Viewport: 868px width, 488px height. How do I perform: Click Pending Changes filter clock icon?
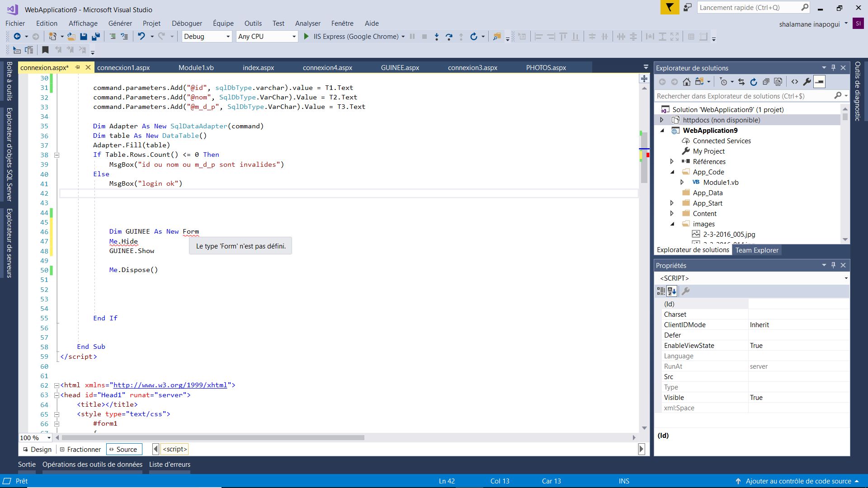pos(723,82)
